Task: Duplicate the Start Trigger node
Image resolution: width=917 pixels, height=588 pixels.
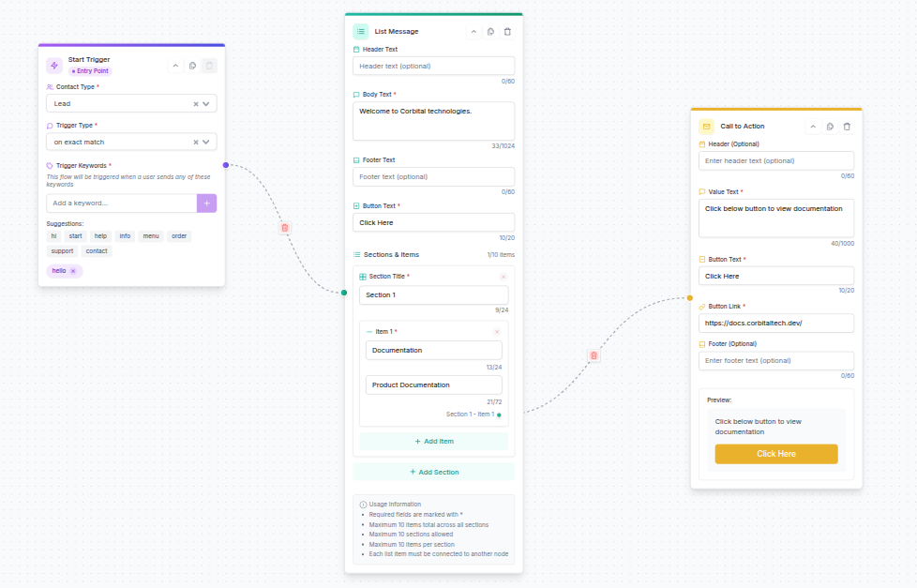Action: pyautogui.click(x=192, y=66)
